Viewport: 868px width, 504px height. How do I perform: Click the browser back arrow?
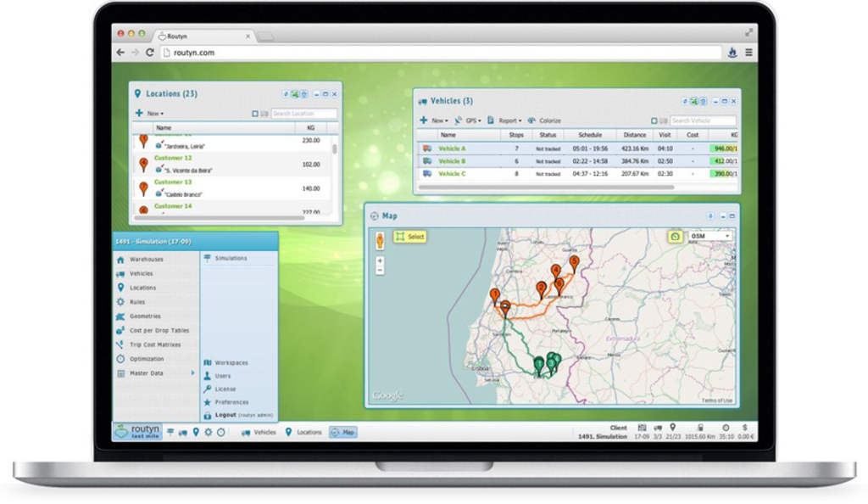120,53
